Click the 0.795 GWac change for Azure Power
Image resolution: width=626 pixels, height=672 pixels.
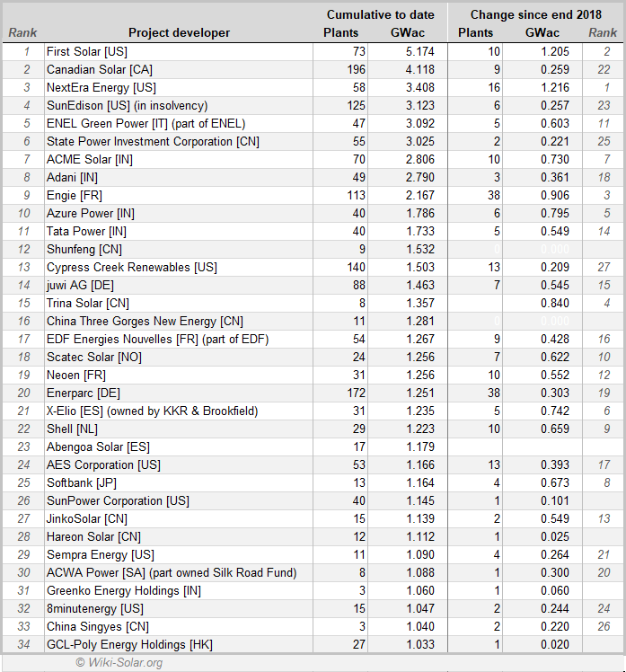[555, 214]
